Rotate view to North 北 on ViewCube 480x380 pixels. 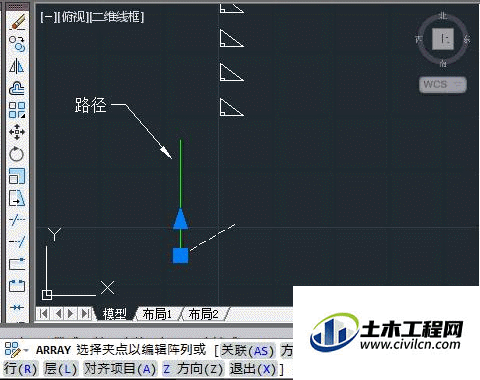pyautogui.click(x=443, y=16)
